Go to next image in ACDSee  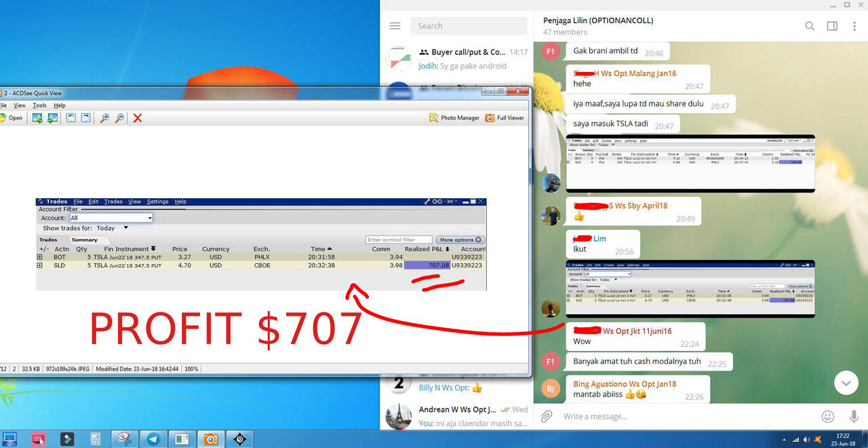[x=52, y=118]
